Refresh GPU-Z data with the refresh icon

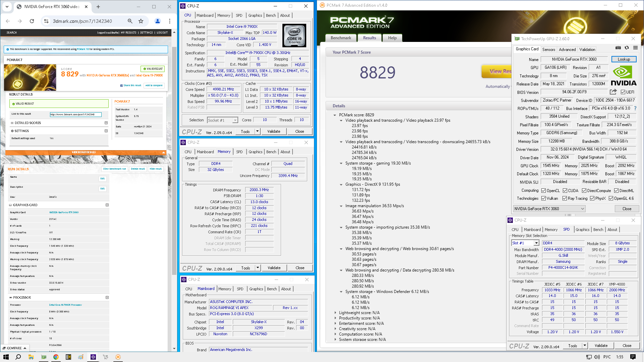[627, 48]
